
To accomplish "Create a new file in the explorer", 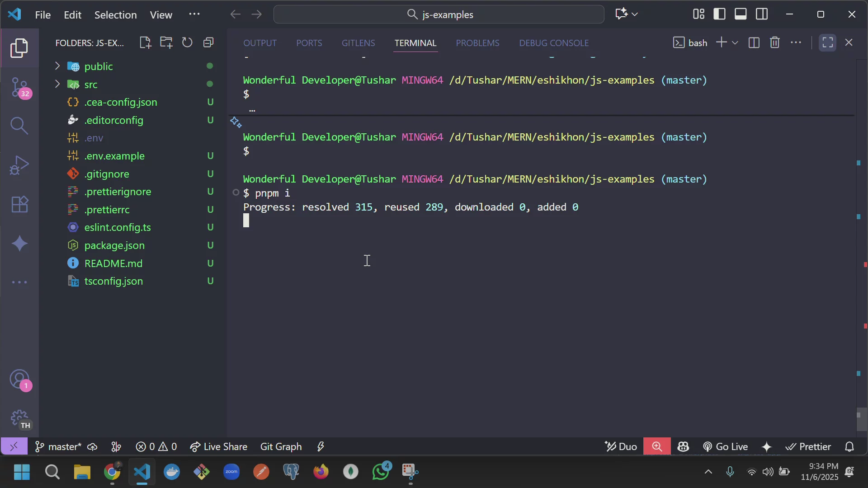I will click(x=145, y=42).
